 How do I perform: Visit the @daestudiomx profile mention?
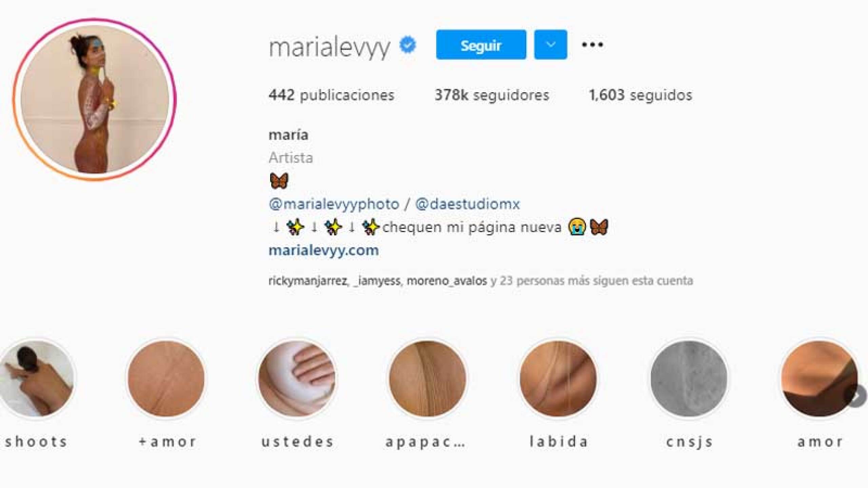tap(468, 204)
